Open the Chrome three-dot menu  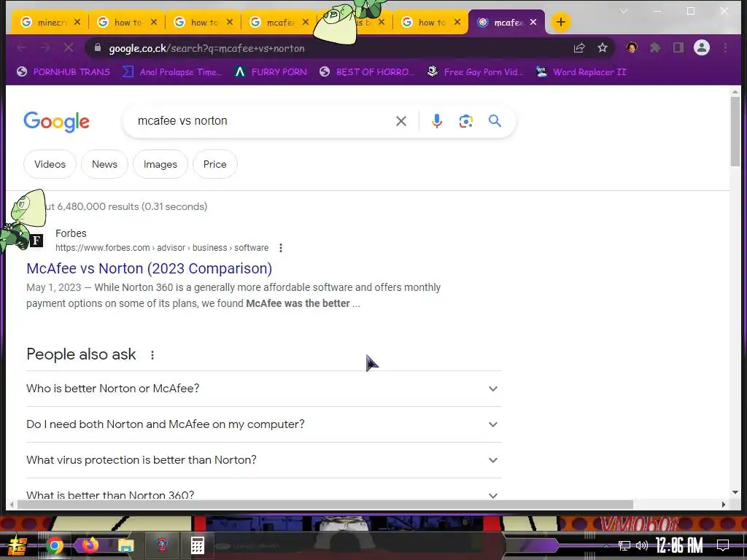(x=725, y=47)
